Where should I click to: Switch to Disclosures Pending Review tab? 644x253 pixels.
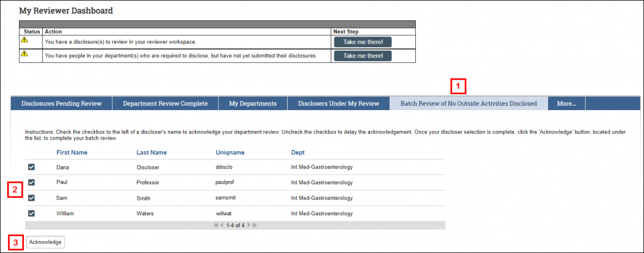coord(61,104)
